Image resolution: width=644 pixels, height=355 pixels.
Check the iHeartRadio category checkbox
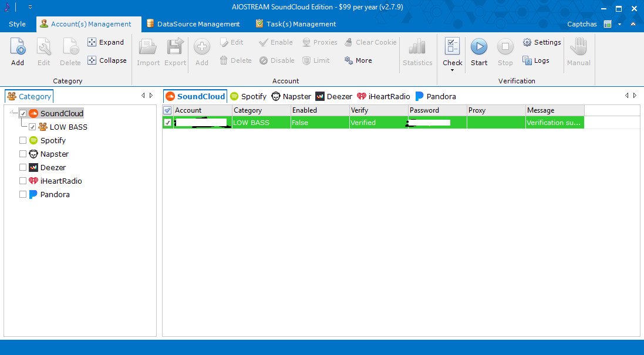click(23, 181)
